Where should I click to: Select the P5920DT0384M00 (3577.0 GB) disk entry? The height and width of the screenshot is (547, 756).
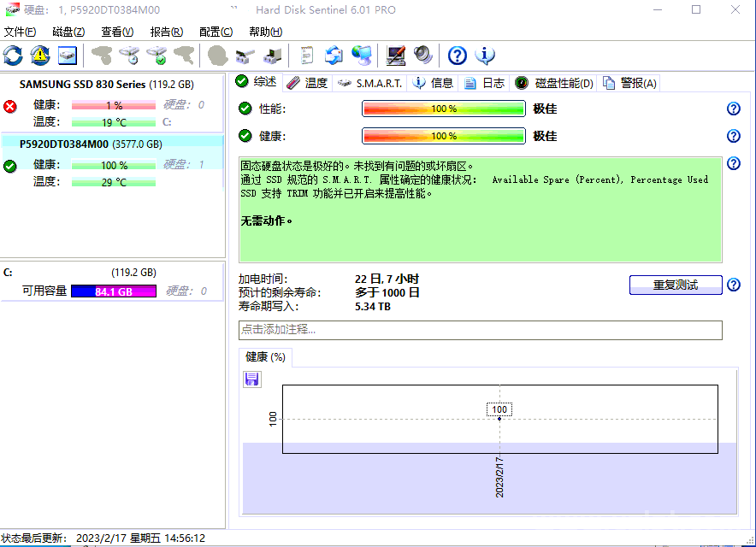[x=112, y=162]
